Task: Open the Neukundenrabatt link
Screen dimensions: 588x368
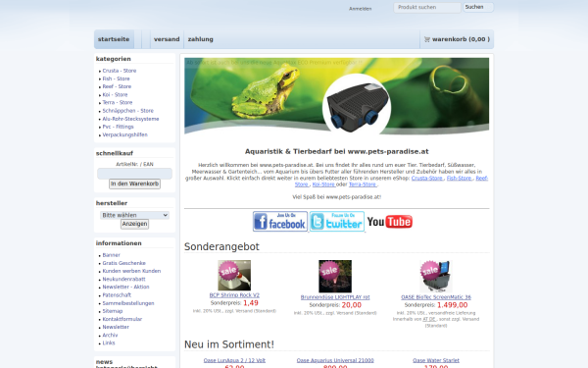Action: coord(123,279)
